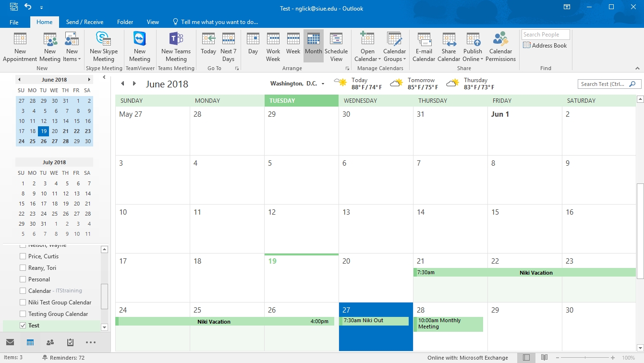This screenshot has height=363, width=644.
Task: Click the Search People input field
Action: pyautogui.click(x=545, y=35)
